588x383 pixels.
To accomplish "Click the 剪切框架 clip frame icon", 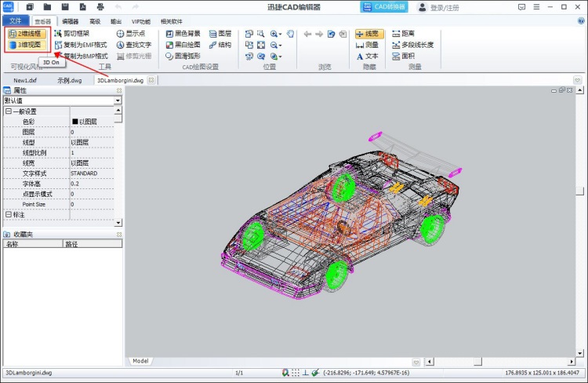I will coord(58,34).
